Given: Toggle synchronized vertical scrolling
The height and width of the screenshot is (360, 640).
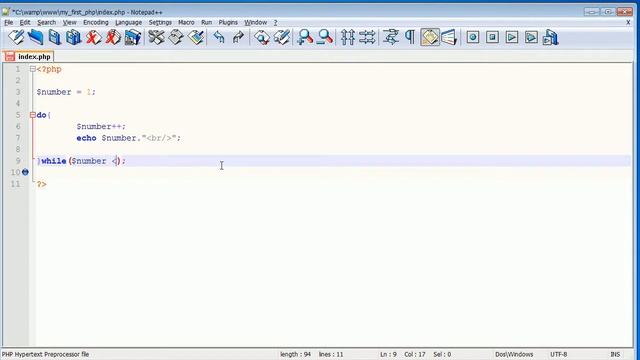Looking at the screenshot, I should coord(348,38).
